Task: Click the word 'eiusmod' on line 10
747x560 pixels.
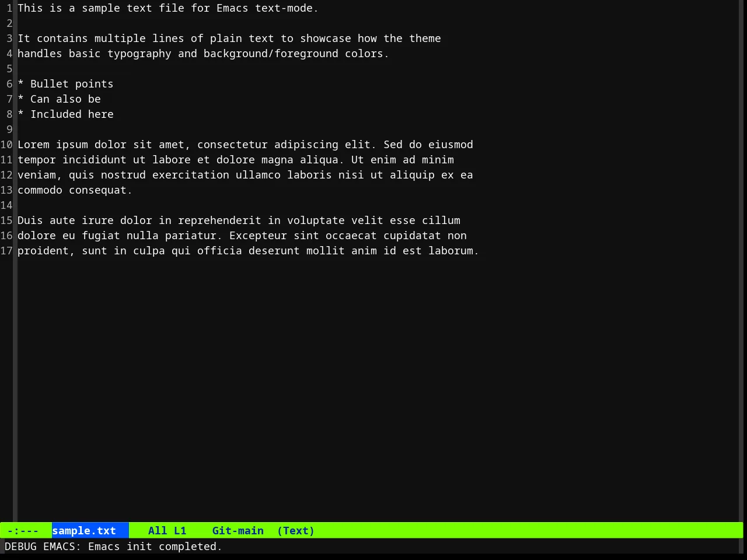Action: 451,145
